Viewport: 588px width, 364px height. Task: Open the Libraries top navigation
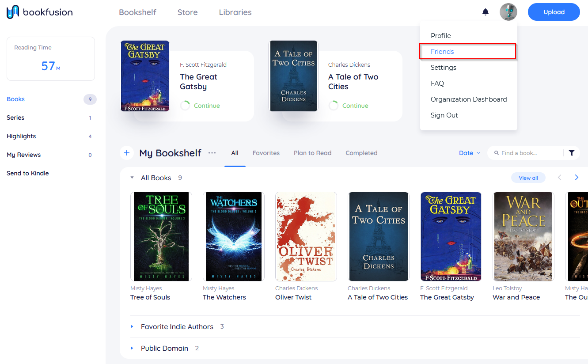click(x=235, y=12)
